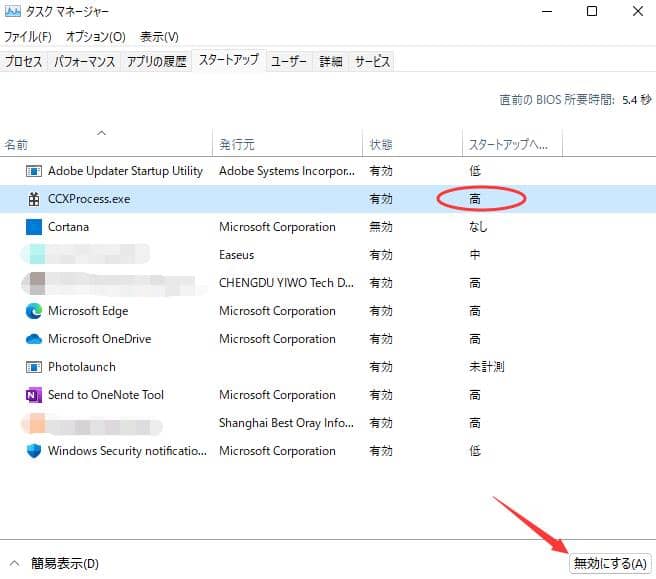Open the サービス tab
The image size is (656, 579).
(x=371, y=62)
